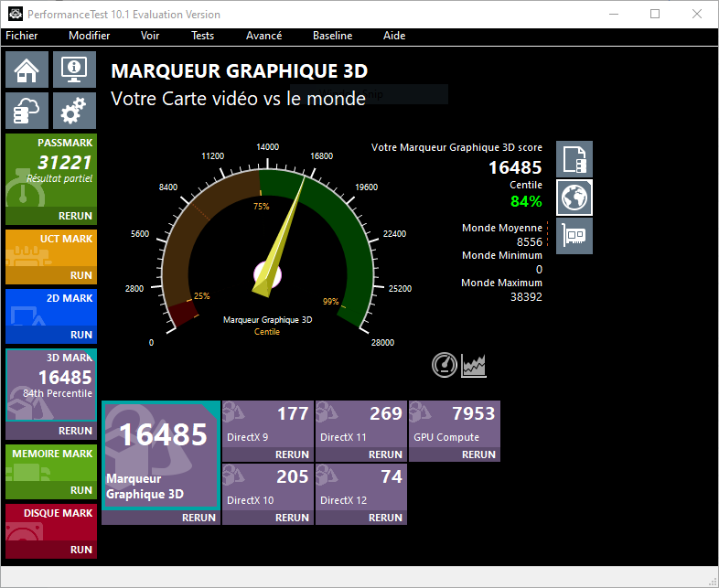This screenshot has height=588, width=719.
Task: Switch to the gauge dial view icon
Action: pos(445,365)
